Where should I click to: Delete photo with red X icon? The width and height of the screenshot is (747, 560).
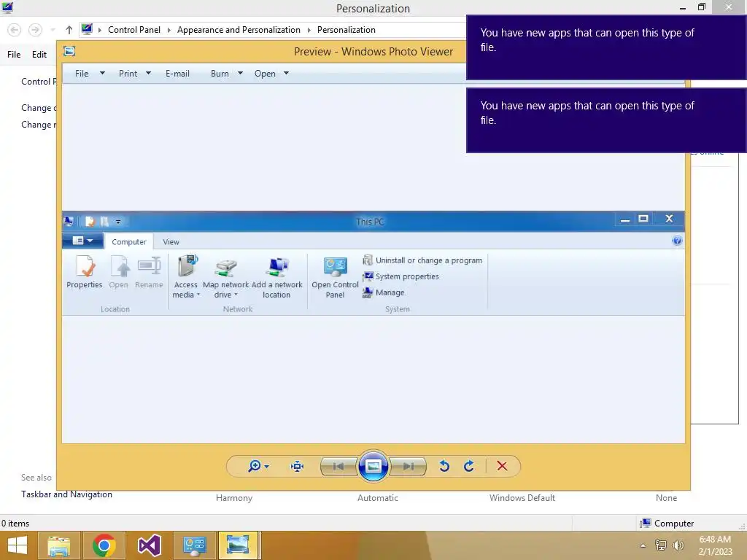[502, 466]
